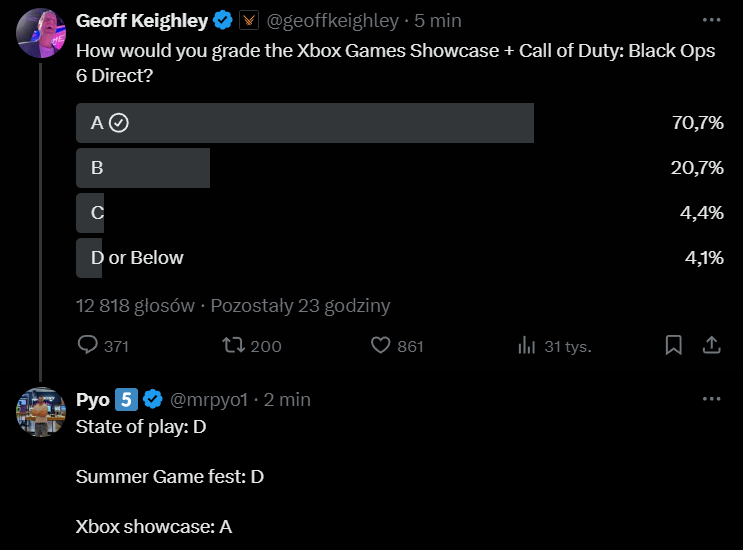
Task: Open the @geoffkeighley profile handle
Action: pyautogui.click(x=334, y=21)
